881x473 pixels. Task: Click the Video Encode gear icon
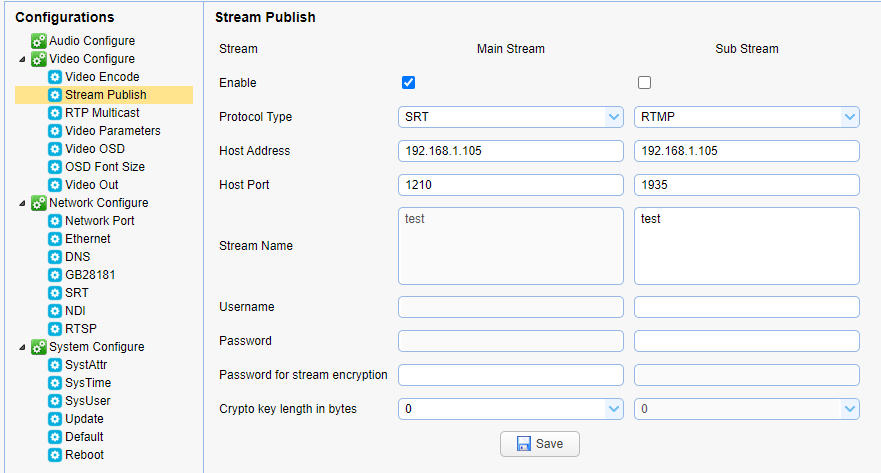(x=55, y=77)
